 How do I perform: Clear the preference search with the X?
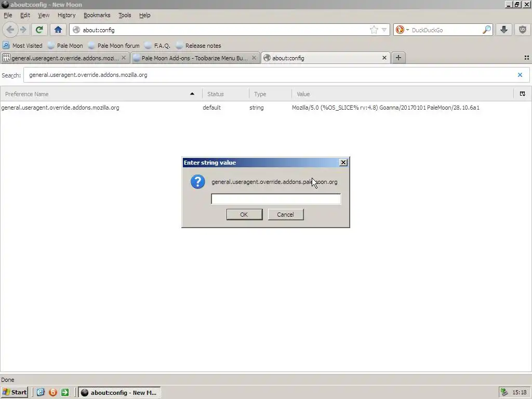(x=520, y=75)
